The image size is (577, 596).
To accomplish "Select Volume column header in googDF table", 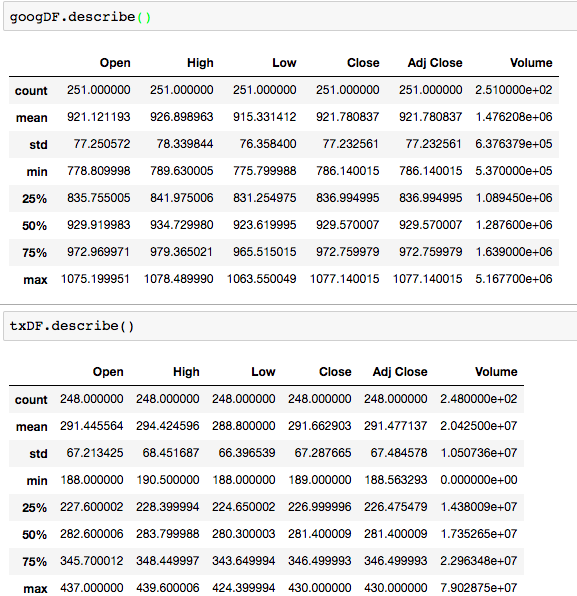I will (x=531, y=63).
